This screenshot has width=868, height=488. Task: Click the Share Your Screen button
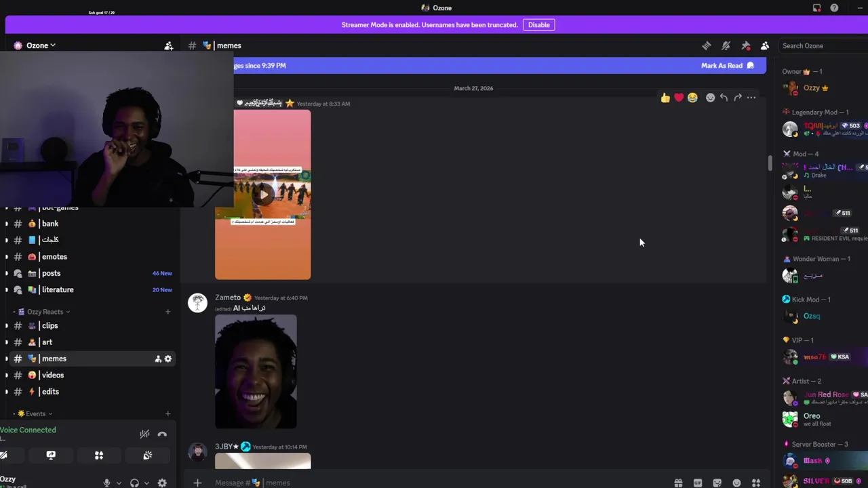click(51, 455)
